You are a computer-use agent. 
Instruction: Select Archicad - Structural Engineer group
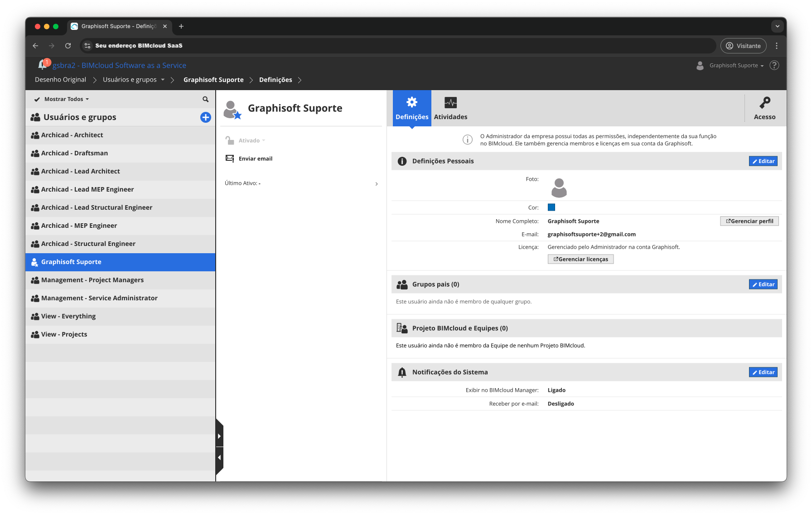click(x=120, y=244)
